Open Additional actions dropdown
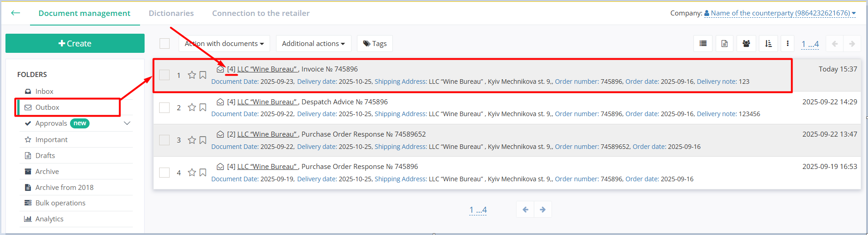 pos(313,44)
